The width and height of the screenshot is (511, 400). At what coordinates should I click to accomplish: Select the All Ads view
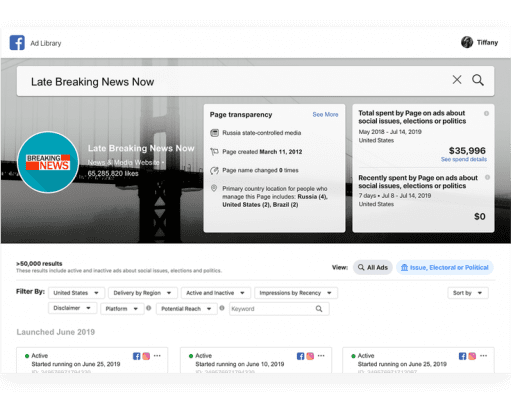tap(373, 267)
